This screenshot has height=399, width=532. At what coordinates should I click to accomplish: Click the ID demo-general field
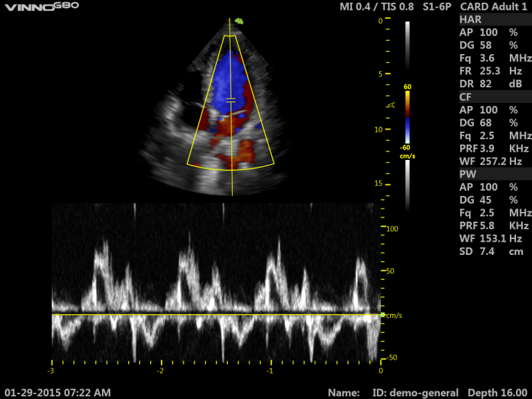pos(416,392)
